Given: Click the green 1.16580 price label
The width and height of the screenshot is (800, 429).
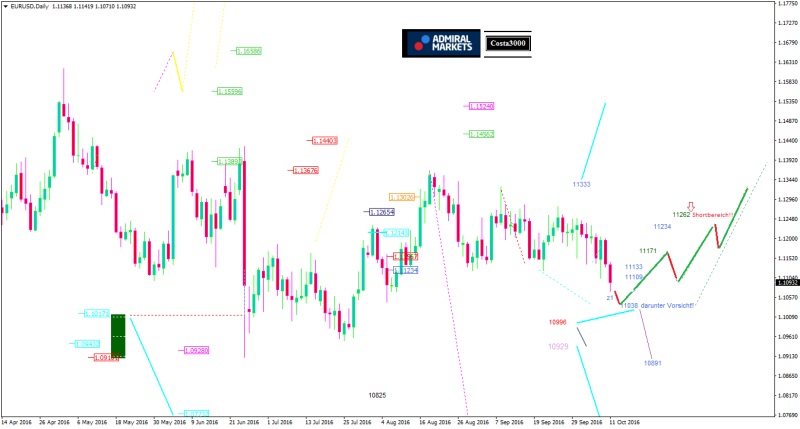Looking at the screenshot, I should [x=249, y=50].
